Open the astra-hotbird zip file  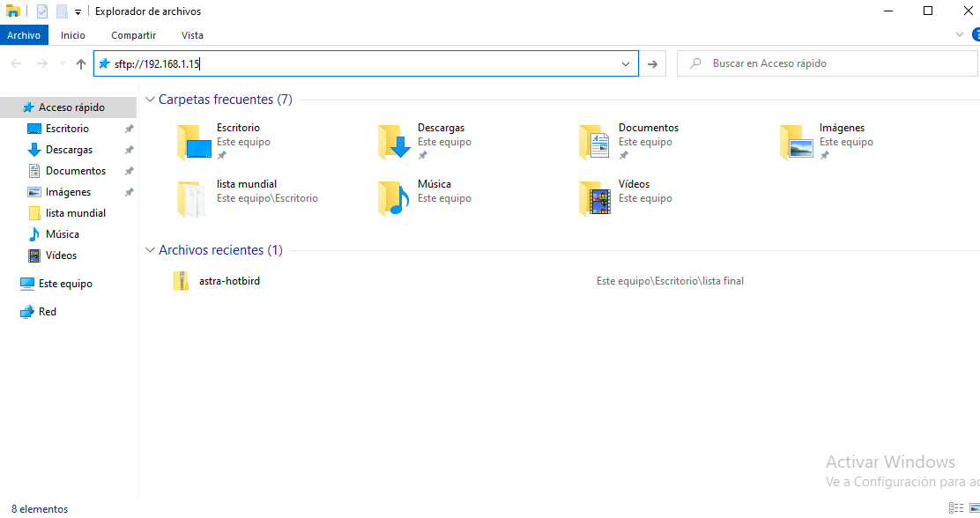click(181, 281)
